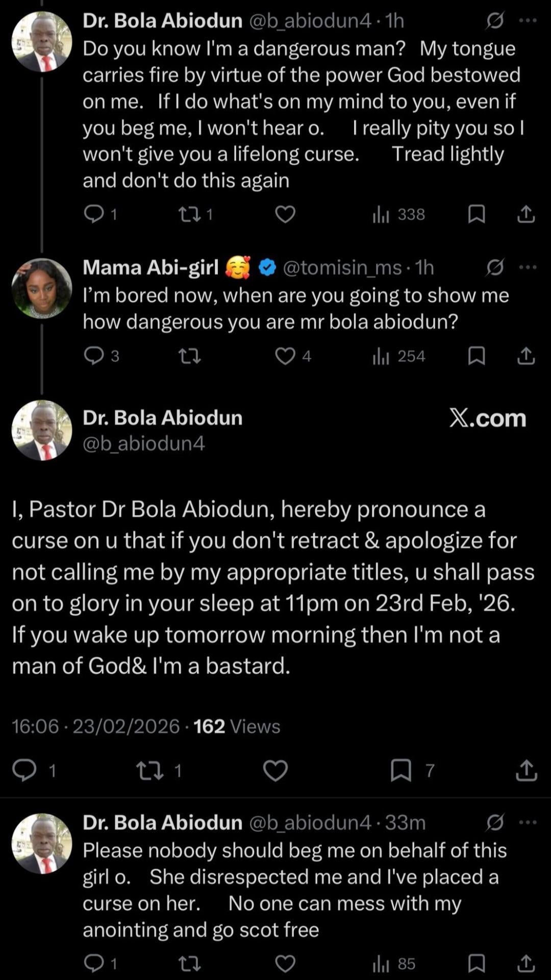Bookmark the main tweet with 7 bookmarks
The width and height of the screenshot is (551, 980).
point(401,770)
